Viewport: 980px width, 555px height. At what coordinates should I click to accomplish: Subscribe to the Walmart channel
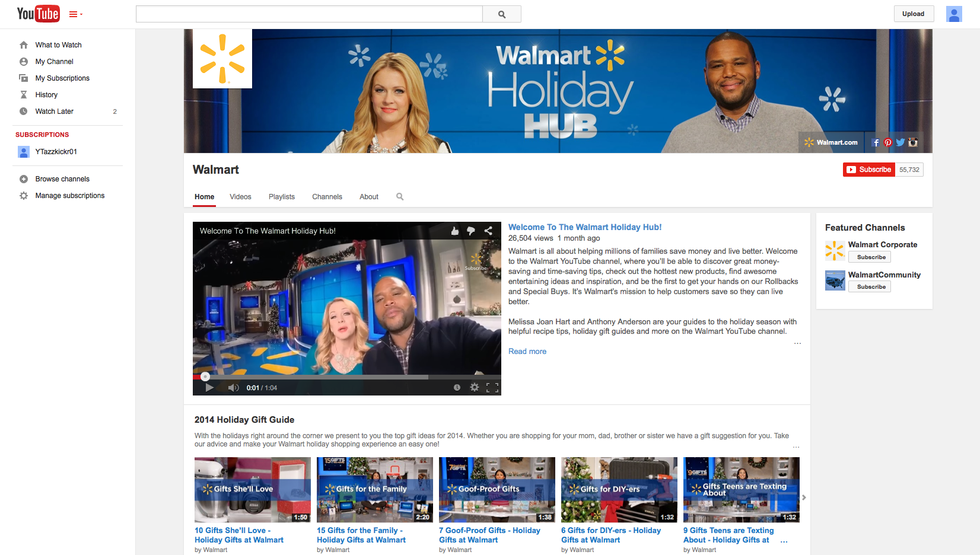pos(869,170)
